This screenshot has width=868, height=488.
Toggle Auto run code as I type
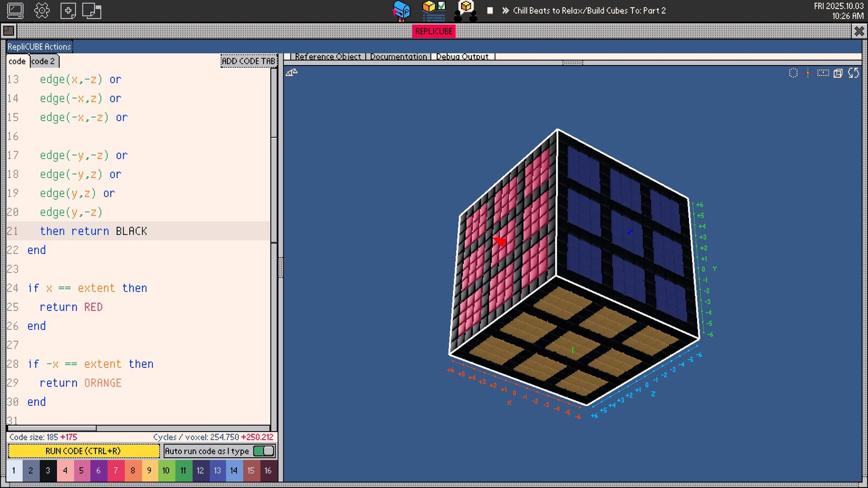264,451
